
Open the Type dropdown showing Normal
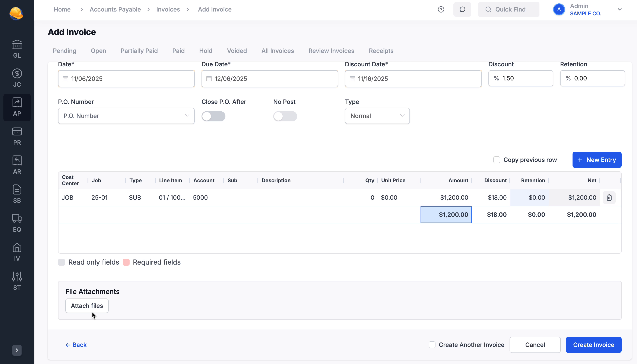coord(377,116)
